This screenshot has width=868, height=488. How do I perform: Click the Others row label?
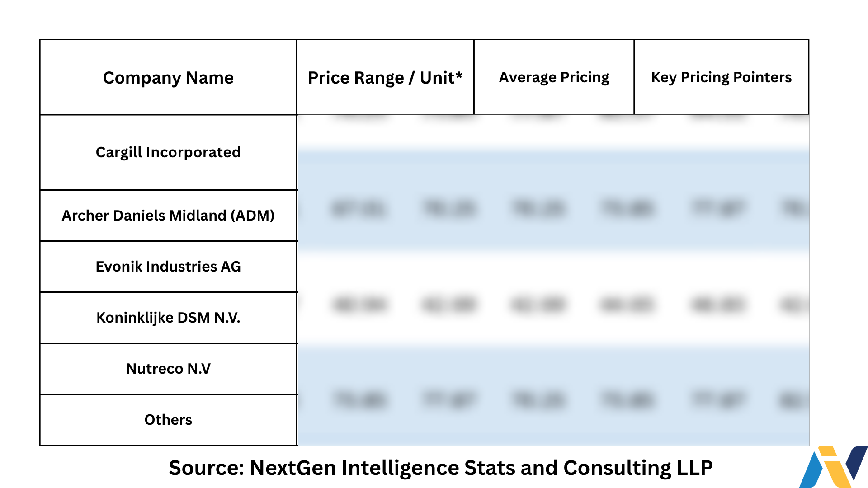tap(168, 420)
